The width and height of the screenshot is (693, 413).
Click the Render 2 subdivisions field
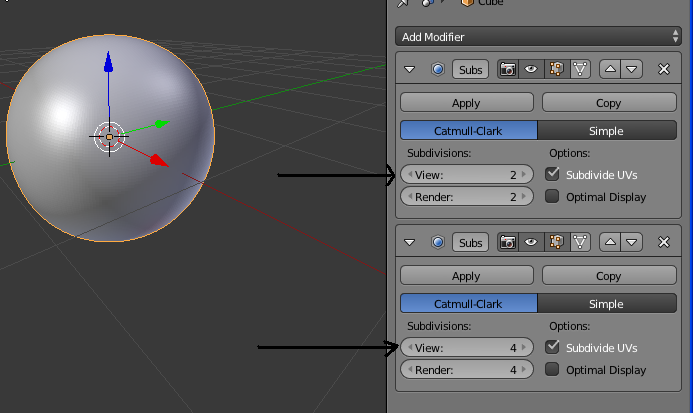pos(467,197)
